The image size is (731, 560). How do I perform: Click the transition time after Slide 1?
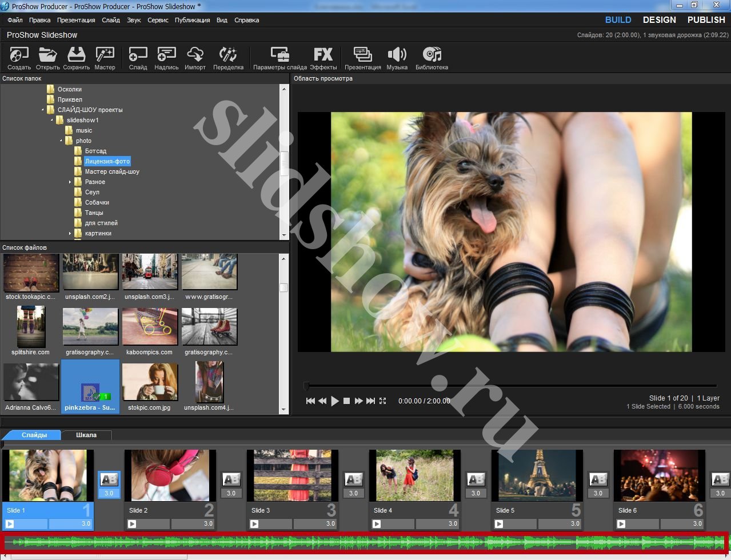[109, 493]
